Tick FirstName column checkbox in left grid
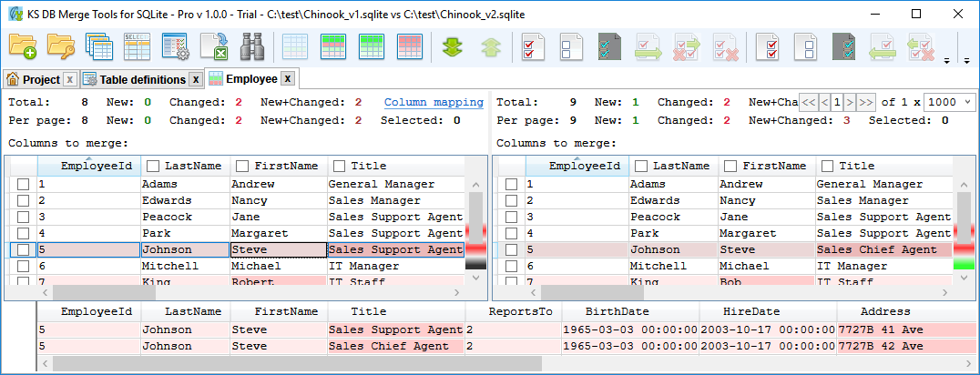980x375 pixels. pos(240,166)
